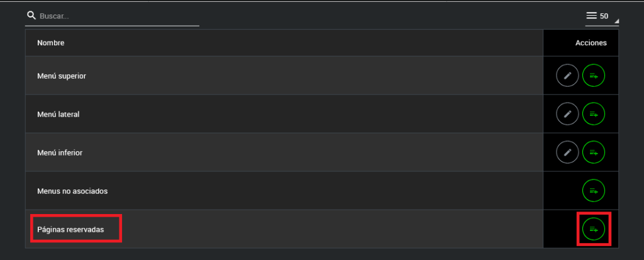This screenshot has height=260, width=644.
Task: Open the 50 rows-per-page selector
Action: click(x=603, y=16)
